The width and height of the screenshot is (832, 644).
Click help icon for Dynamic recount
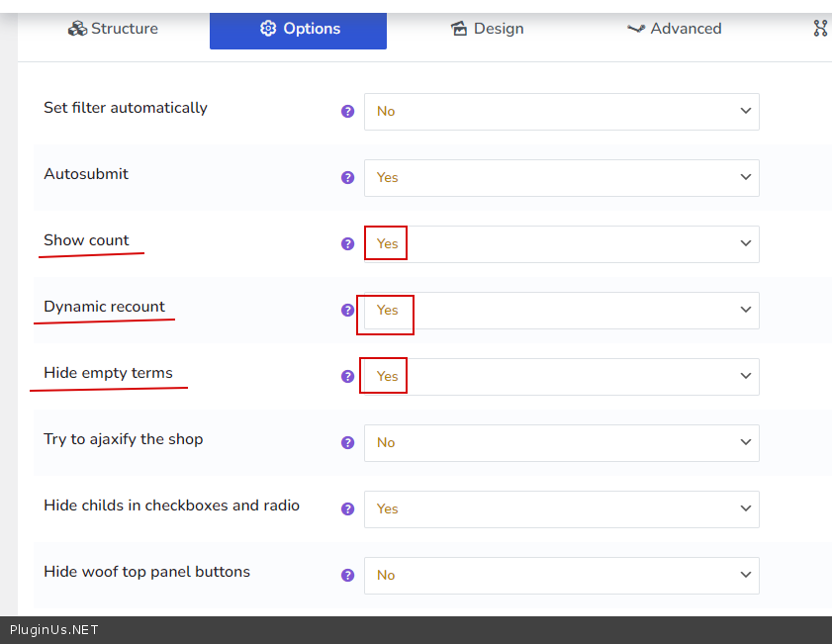347,311
